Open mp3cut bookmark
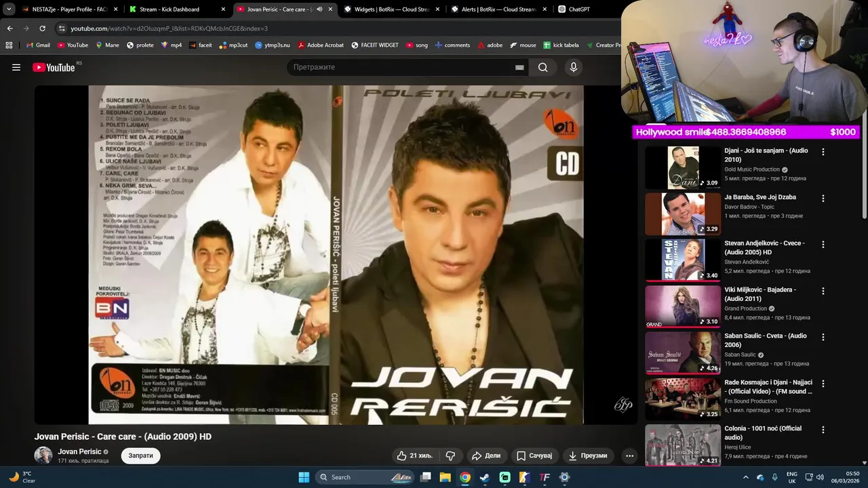 pyautogui.click(x=233, y=45)
